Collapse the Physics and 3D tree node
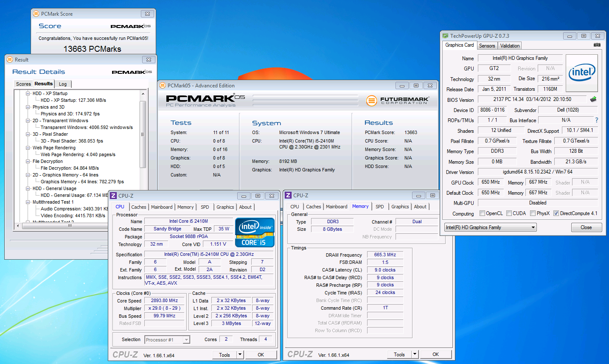This screenshot has height=364, width=609. (x=28, y=107)
